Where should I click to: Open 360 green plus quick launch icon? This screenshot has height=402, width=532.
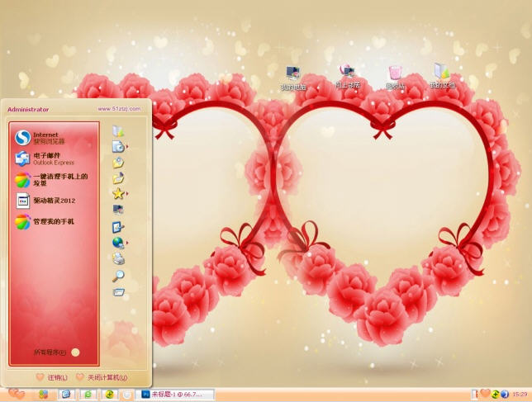coord(110,395)
